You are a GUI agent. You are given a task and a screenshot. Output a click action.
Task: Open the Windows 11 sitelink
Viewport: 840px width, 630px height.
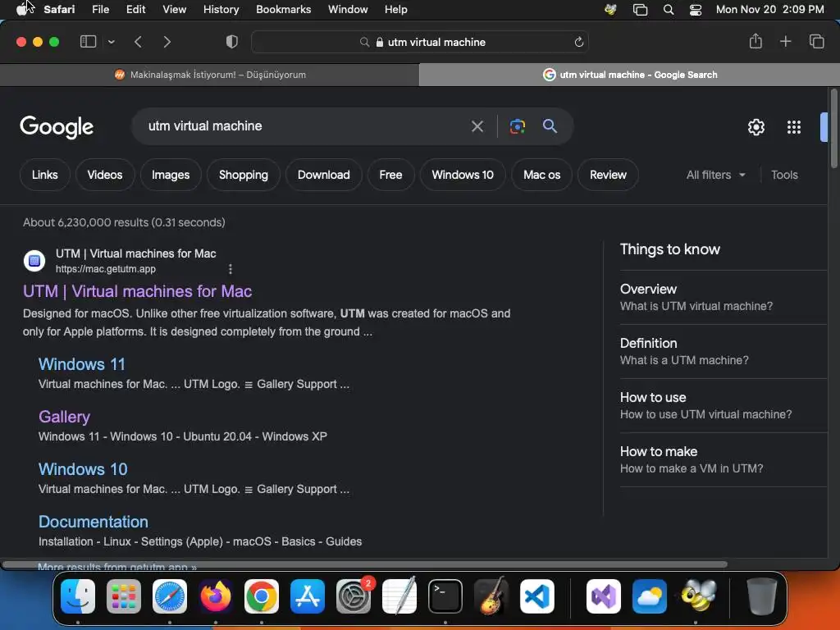click(82, 364)
